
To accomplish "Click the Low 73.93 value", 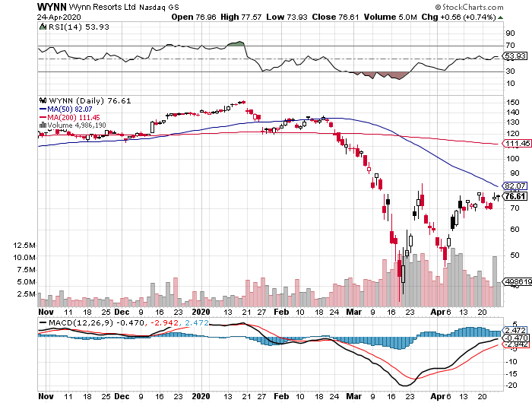I will (x=287, y=17).
